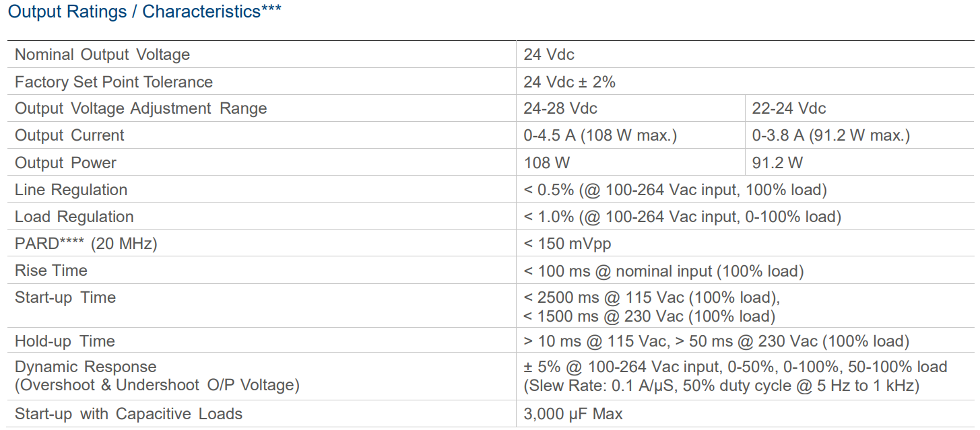The width and height of the screenshot is (980, 430).
Task: Select the PARD**** (20 MHz) label
Action: point(86,244)
